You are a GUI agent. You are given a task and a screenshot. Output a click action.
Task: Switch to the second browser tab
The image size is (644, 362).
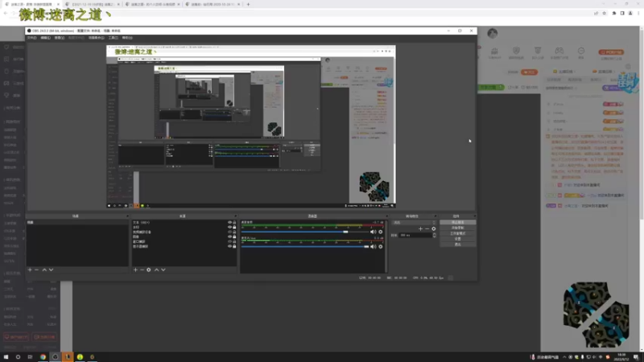coord(92,5)
